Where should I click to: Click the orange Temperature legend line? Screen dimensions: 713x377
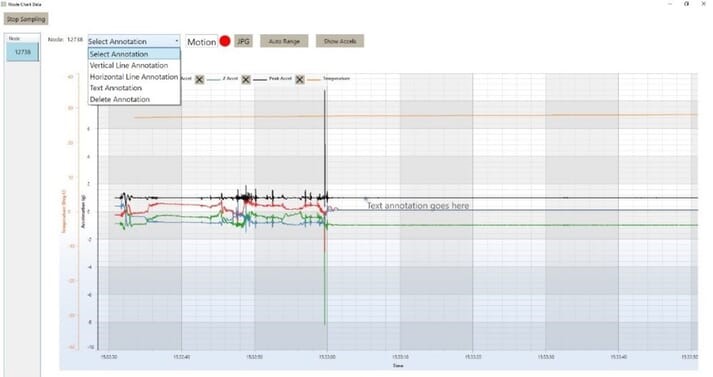pyautogui.click(x=314, y=79)
